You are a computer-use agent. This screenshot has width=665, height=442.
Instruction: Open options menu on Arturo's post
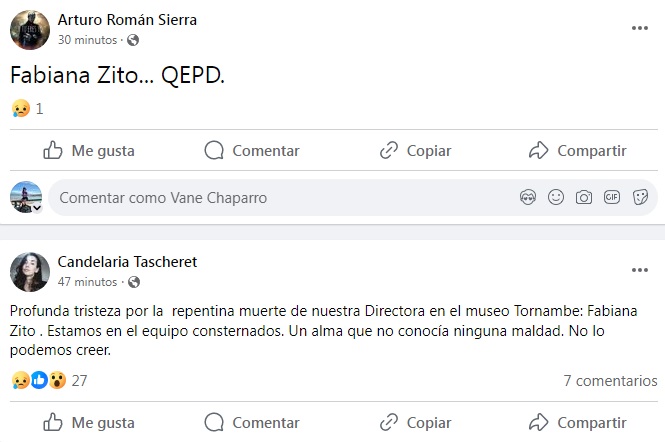click(640, 28)
